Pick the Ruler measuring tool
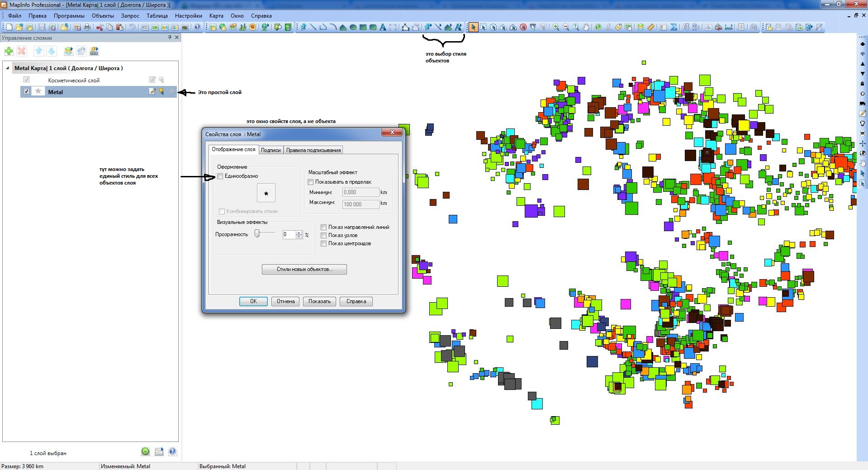This screenshot has width=868, height=470. (x=650, y=27)
